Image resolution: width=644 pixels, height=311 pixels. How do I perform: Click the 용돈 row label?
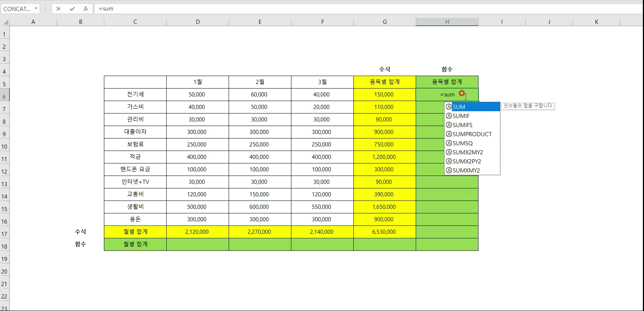pyautogui.click(x=135, y=219)
